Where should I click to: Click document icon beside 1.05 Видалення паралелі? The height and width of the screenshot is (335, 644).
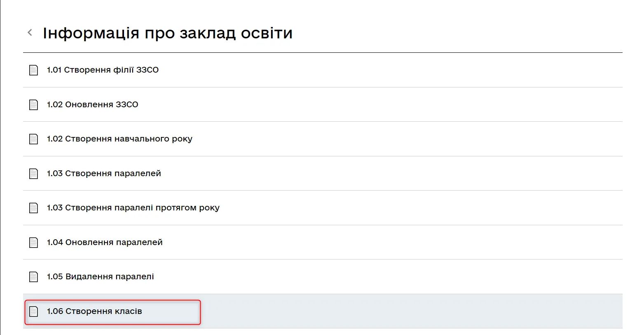click(x=33, y=277)
